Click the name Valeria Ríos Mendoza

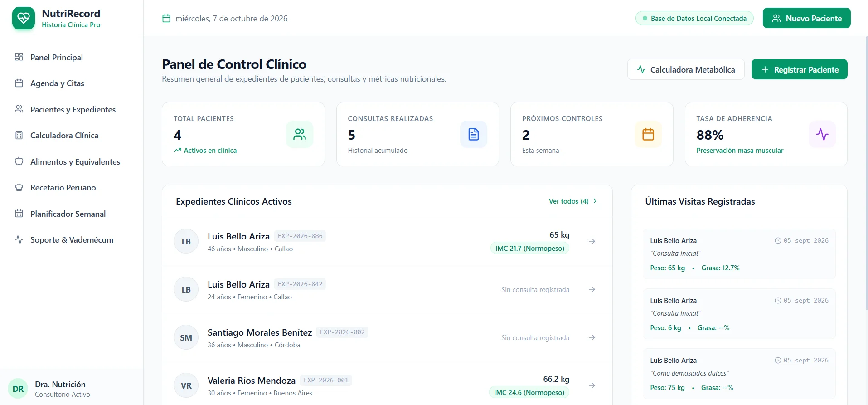click(x=252, y=381)
